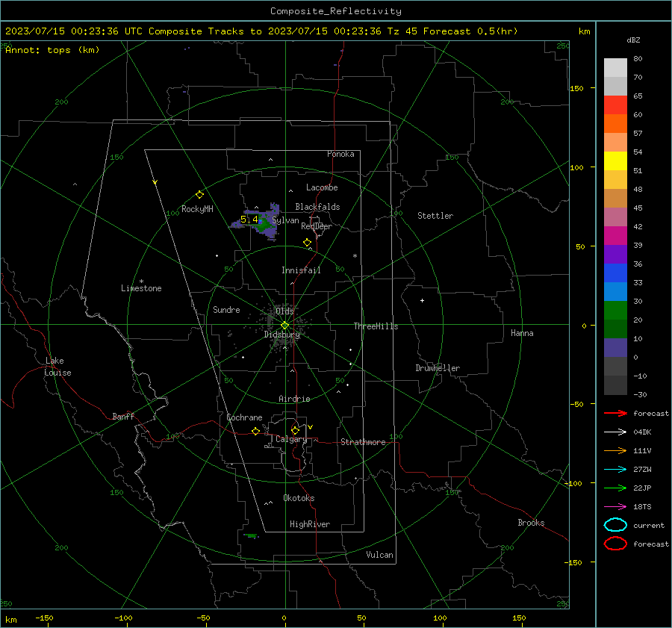Click the magenta 18TS arrow legend icon
Image resolution: width=672 pixels, height=628 pixels.
point(615,506)
